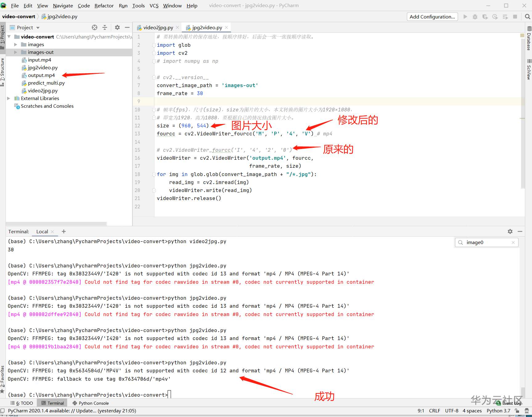Click the Search Everywhere magnifier icon
This screenshot has height=417, width=532.
coord(527,17)
